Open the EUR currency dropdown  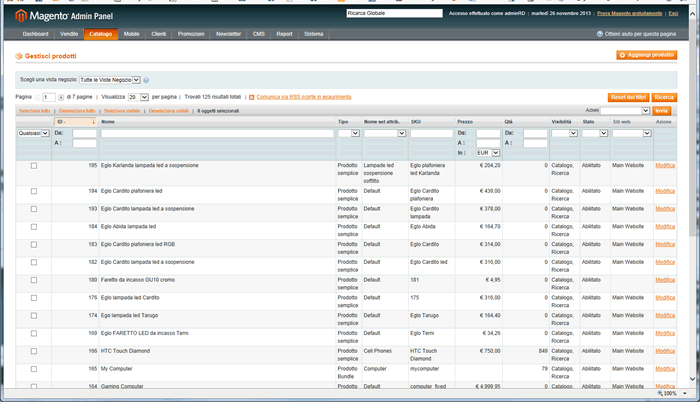click(488, 153)
